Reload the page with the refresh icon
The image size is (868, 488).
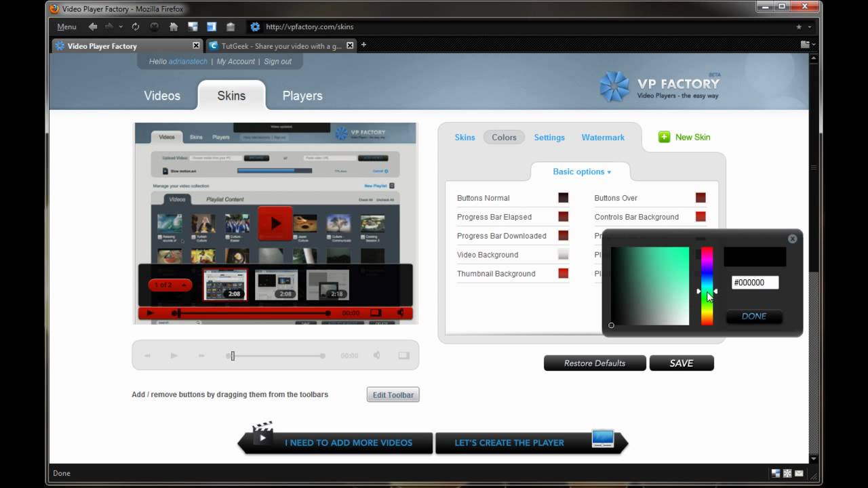click(x=136, y=26)
